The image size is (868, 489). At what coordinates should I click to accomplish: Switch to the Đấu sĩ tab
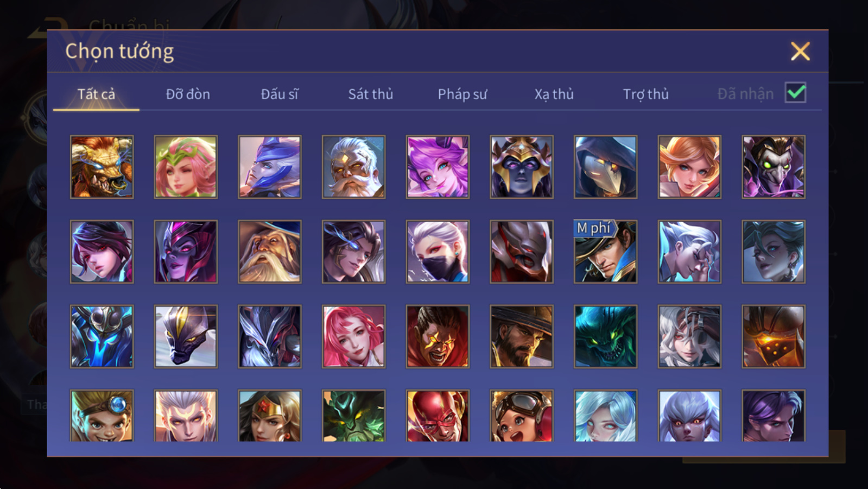(x=280, y=94)
